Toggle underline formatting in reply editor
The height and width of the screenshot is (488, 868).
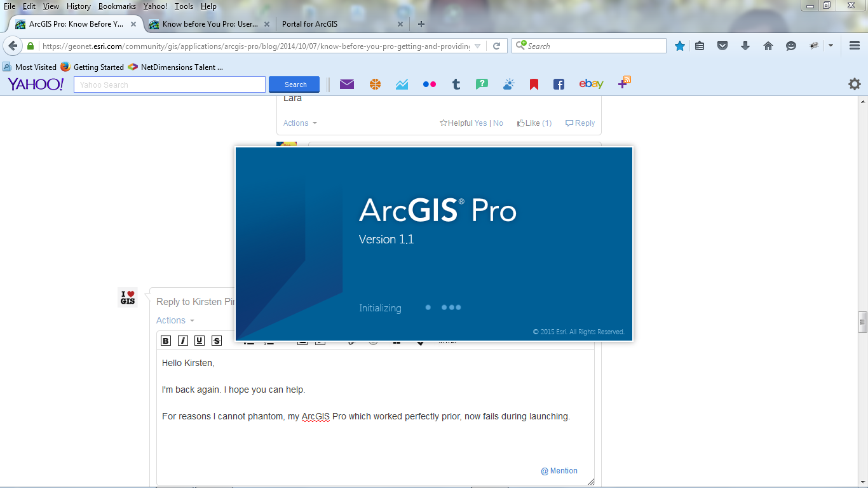point(200,341)
